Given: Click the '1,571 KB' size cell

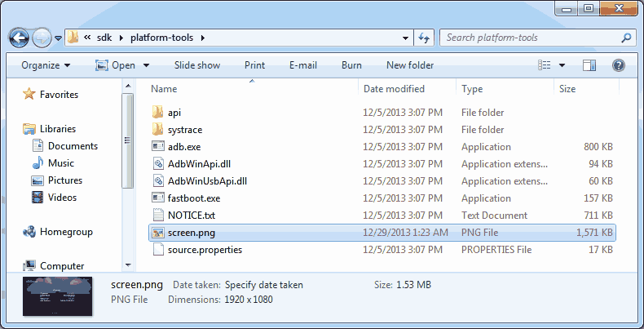Looking at the screenshot, I should pos(594,233).
